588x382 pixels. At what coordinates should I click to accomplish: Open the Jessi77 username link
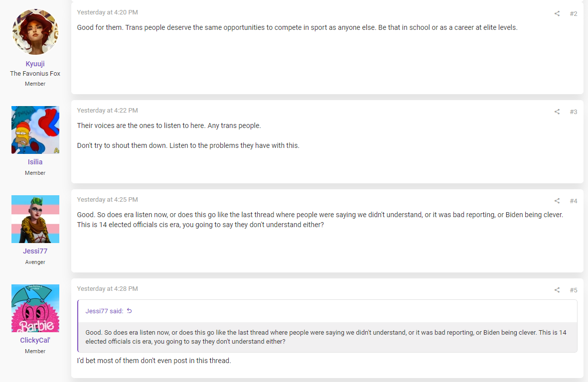(35, 251)
